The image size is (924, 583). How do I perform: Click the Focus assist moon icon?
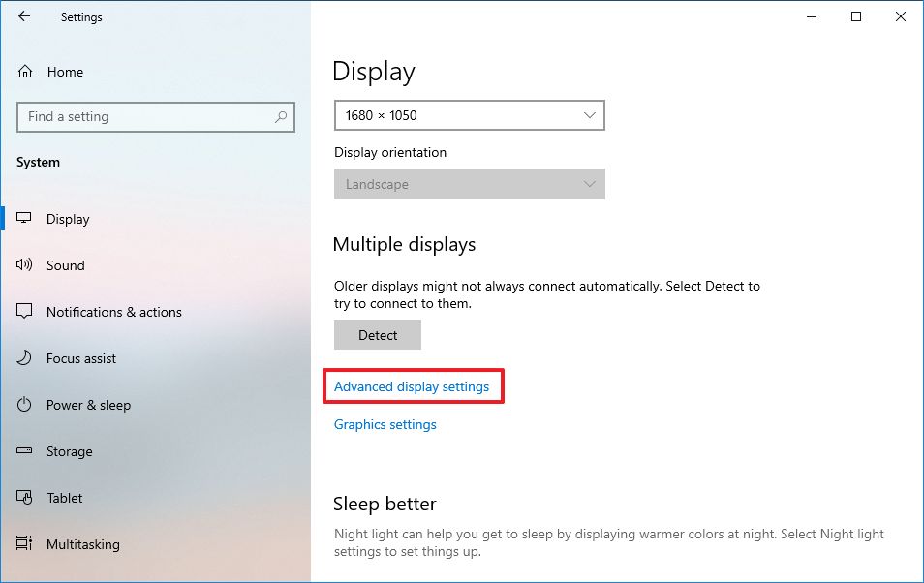click(x=25, y=358)
